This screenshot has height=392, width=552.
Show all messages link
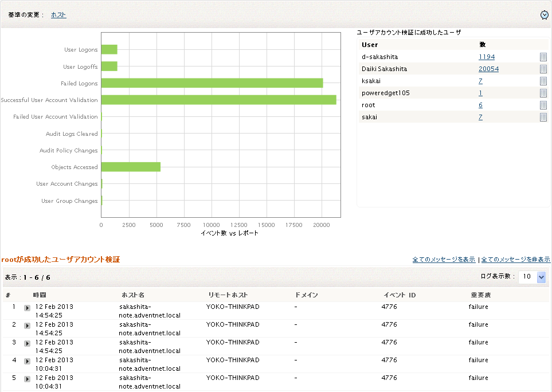[443, 260]
